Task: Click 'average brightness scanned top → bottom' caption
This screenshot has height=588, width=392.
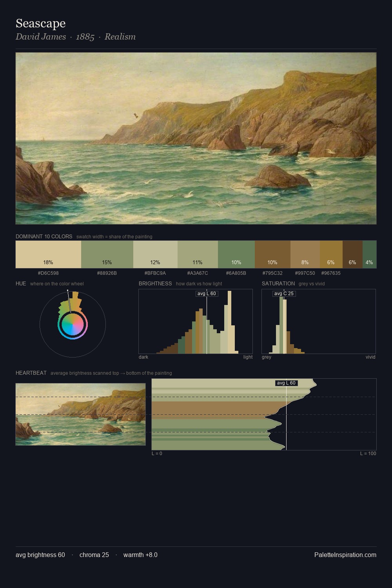Action: tap(111, 373)
